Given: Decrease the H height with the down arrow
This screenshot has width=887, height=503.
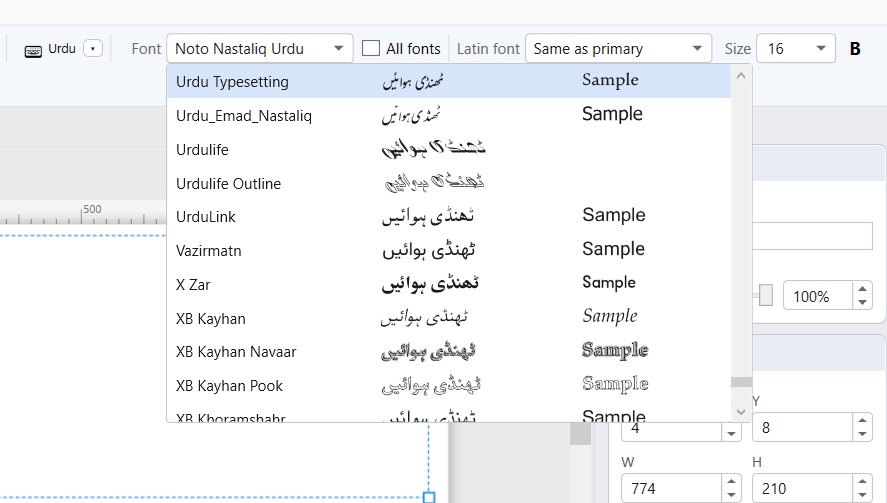Looking at the screenshot, I should tap(862, 496).
